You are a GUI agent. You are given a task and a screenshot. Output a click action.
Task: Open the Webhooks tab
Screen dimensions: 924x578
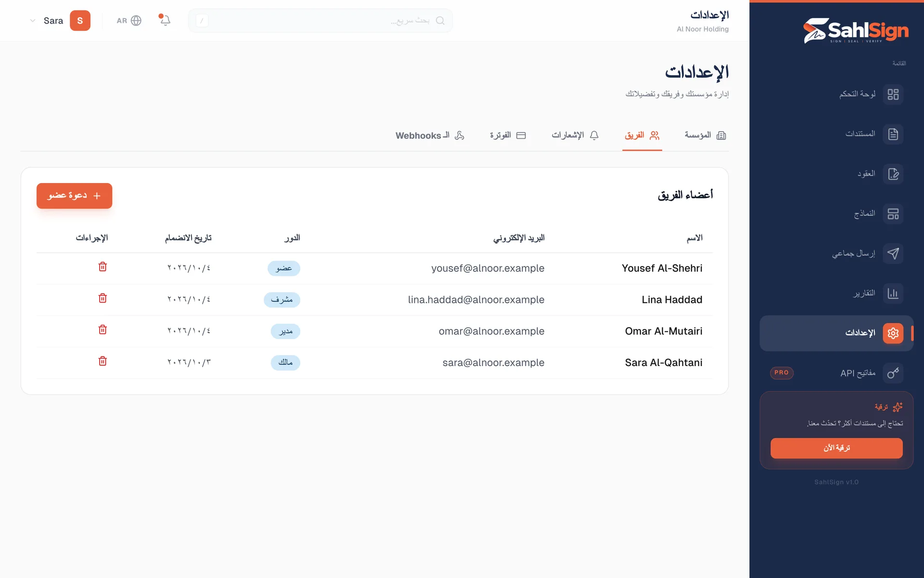click(430, 136)
